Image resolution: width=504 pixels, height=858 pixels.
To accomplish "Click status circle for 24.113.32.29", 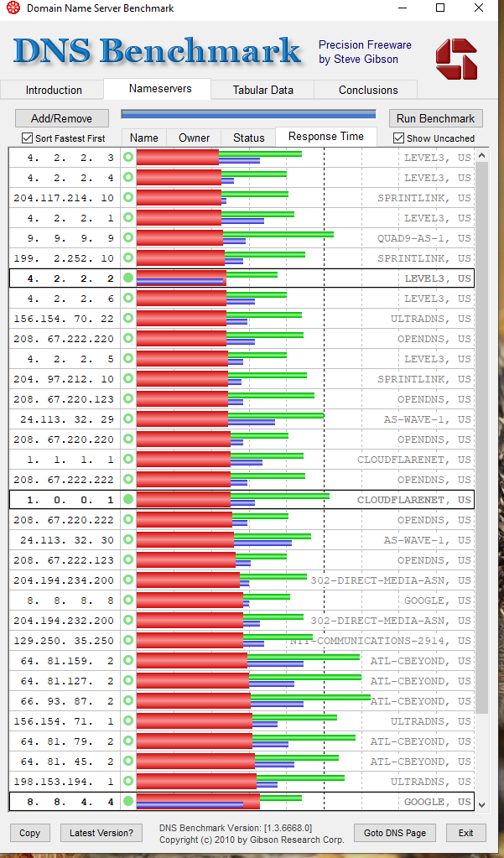I will point(128,419).
